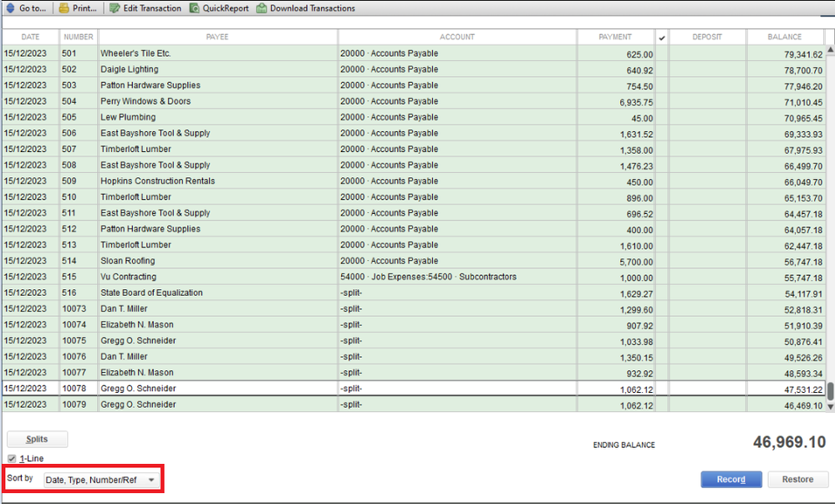
Task: Select payee Wheeler's Tile Etc.
Action: pos(135,53)
